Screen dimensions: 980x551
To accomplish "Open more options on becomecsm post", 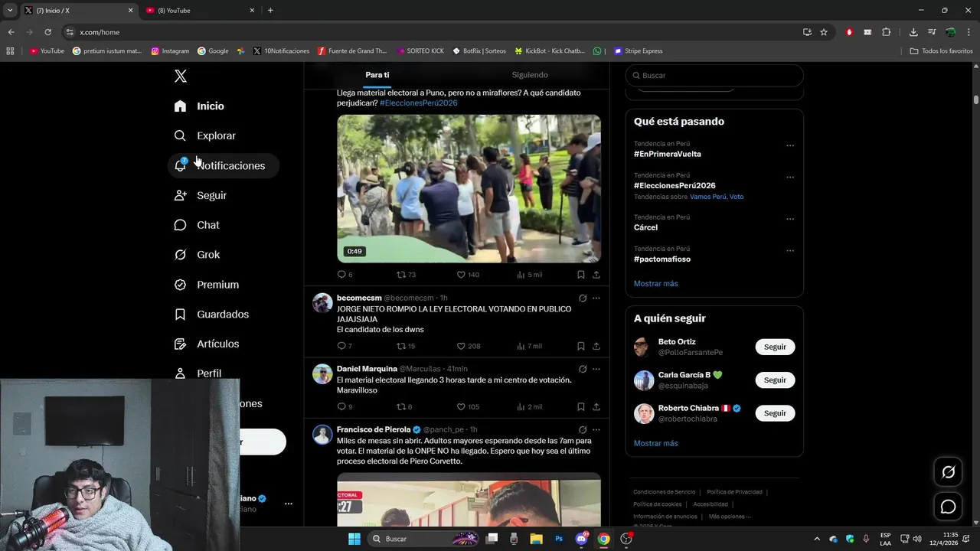I will click(596, 298).
